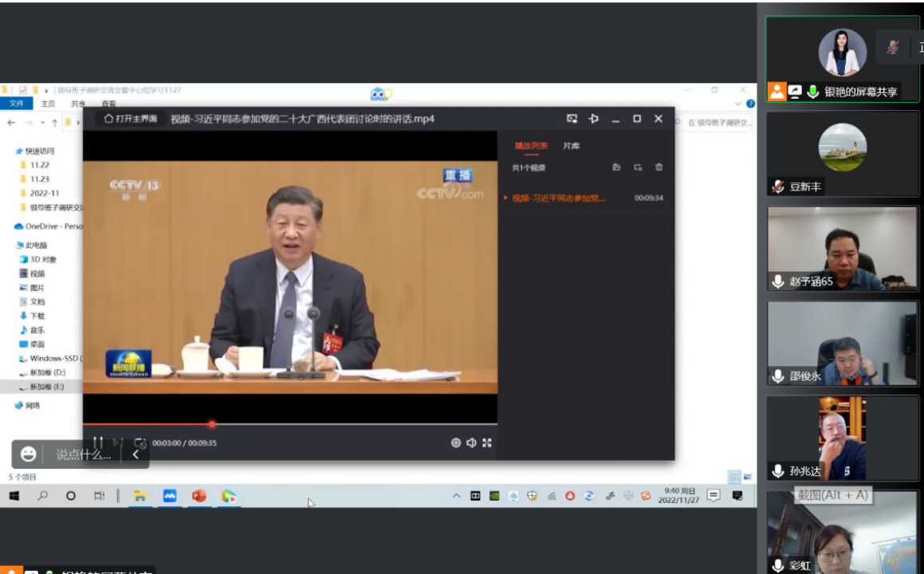Delete playlist using the trash icon
This screenshot has width=924, height=574.
click(659, 167)
